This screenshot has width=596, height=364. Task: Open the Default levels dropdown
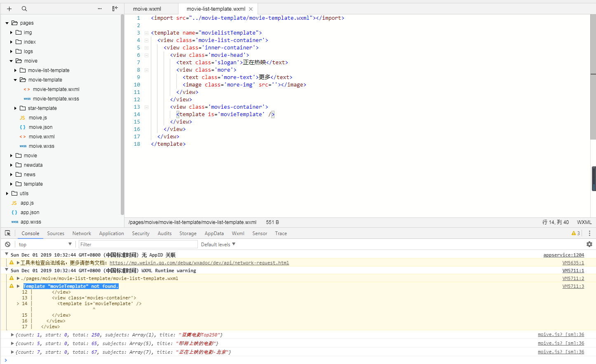[218, 244]
